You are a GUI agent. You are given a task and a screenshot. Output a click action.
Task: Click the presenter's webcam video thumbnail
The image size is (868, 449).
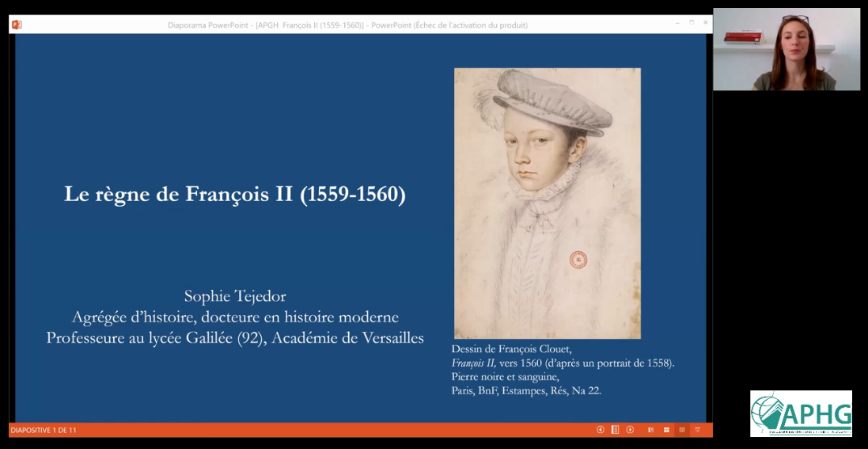[786, 49]
